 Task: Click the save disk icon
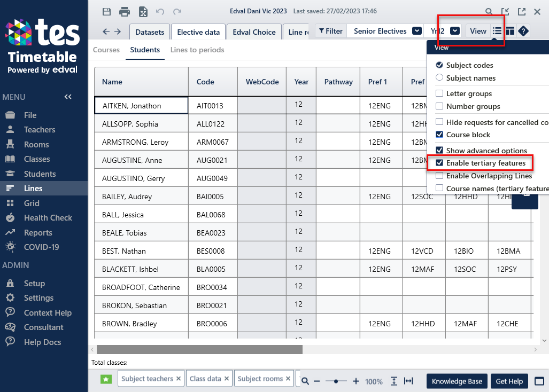[x=107, y=11]
